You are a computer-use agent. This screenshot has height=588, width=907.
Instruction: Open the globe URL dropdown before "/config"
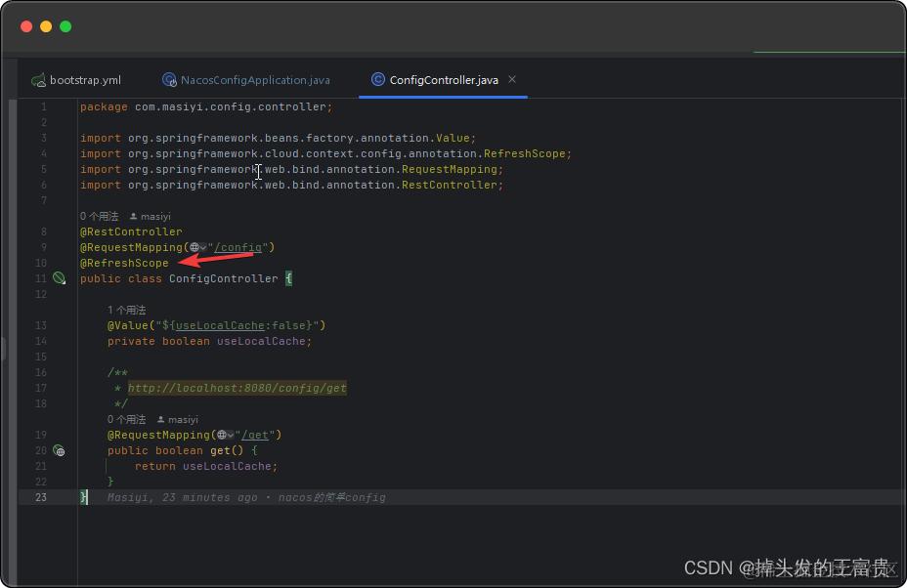click(197, 247)
